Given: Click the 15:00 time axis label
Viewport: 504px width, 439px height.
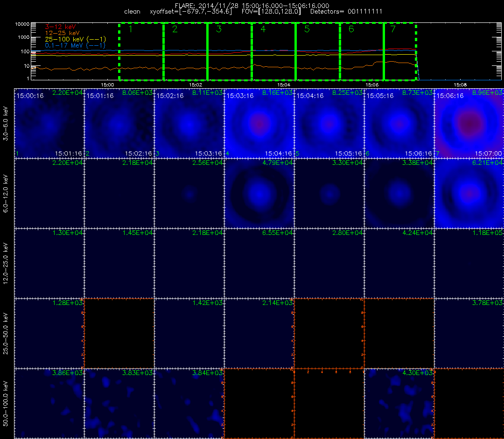Looking at the screenshot, I should point(107,85).
